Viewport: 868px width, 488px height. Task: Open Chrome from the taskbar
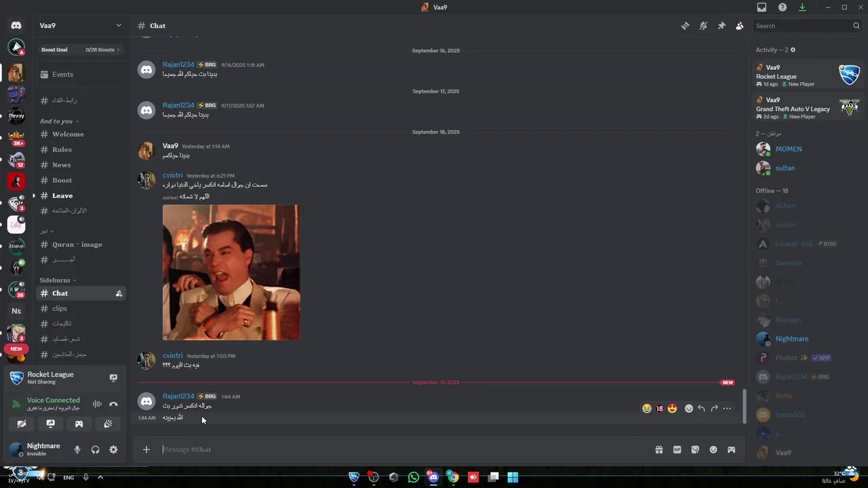[x=453, y=477]
